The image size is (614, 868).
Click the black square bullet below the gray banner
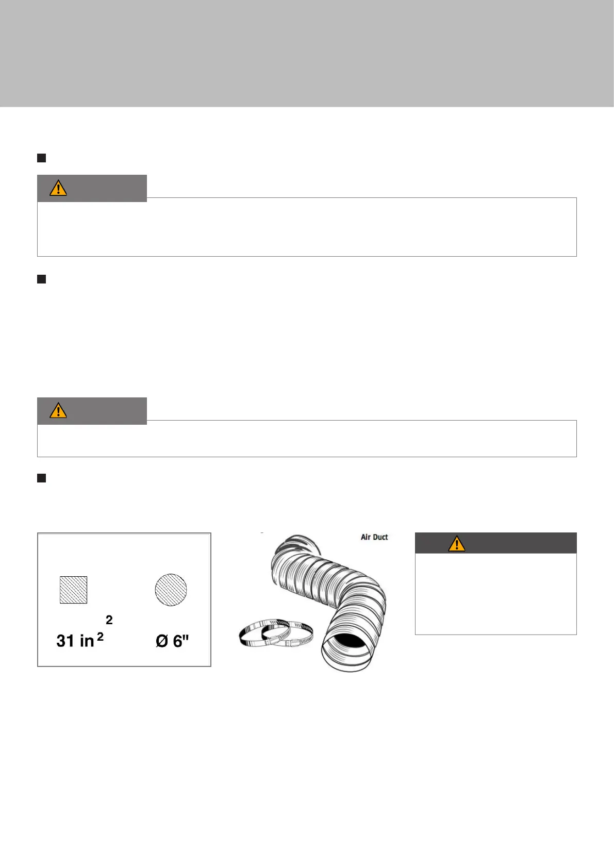point(42,158)
